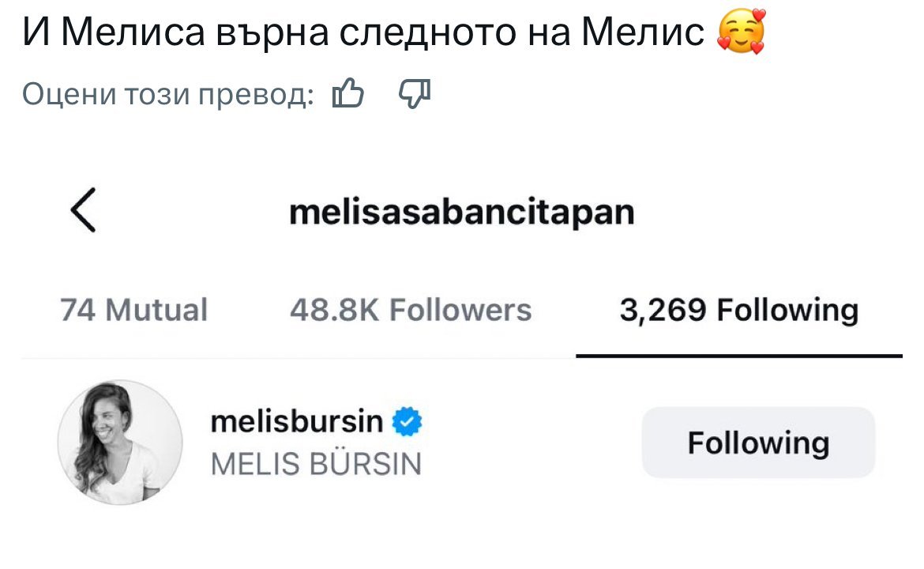Go back using the left chevron arrow
Screen dimensions: 924x569
83,210
